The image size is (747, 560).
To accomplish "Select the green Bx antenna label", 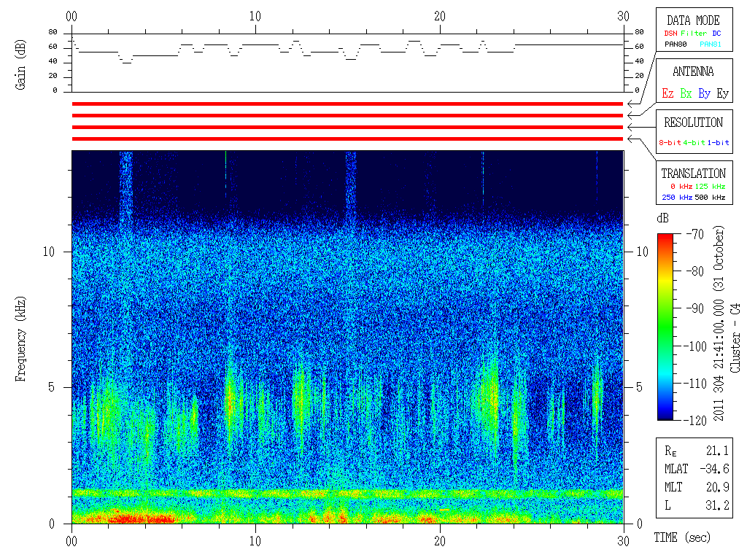I will [686, 93].
